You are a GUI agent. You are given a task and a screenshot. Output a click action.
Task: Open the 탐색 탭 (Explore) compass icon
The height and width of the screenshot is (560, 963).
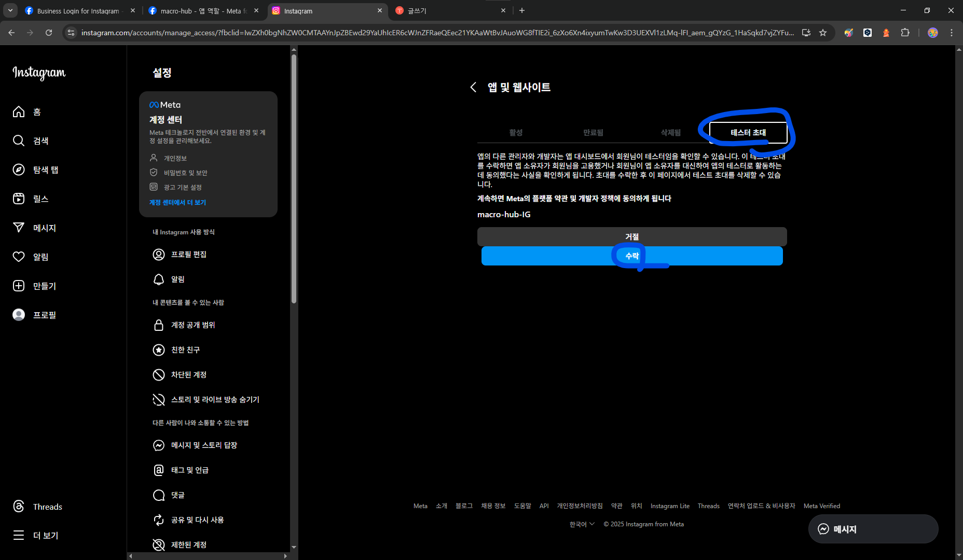[x=19, y=170]
